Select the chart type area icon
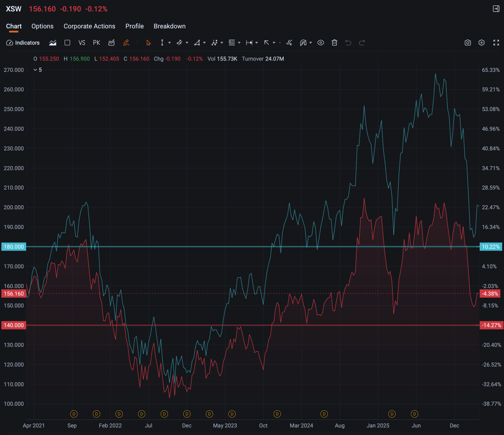504x435 pixels. click(53, 43)
